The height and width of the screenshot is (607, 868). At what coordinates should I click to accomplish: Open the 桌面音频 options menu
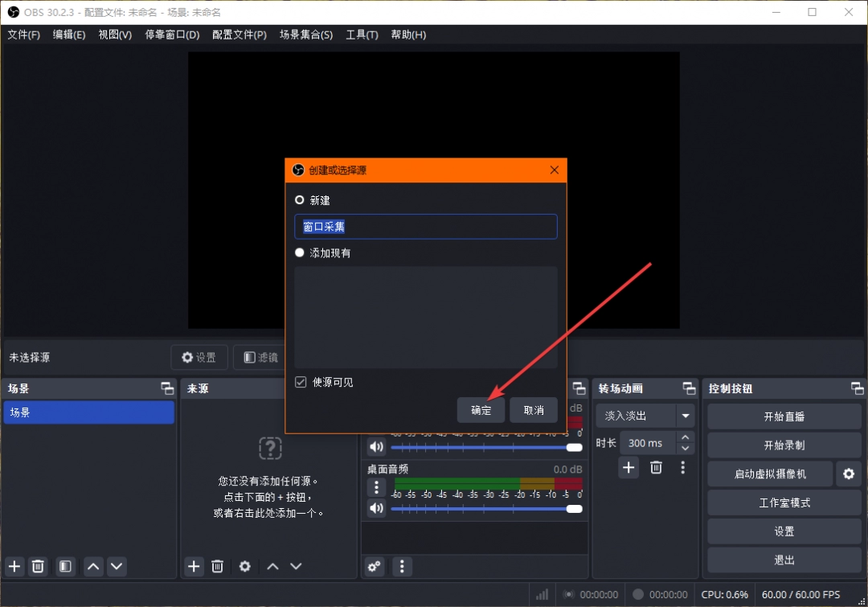[376, 487]
